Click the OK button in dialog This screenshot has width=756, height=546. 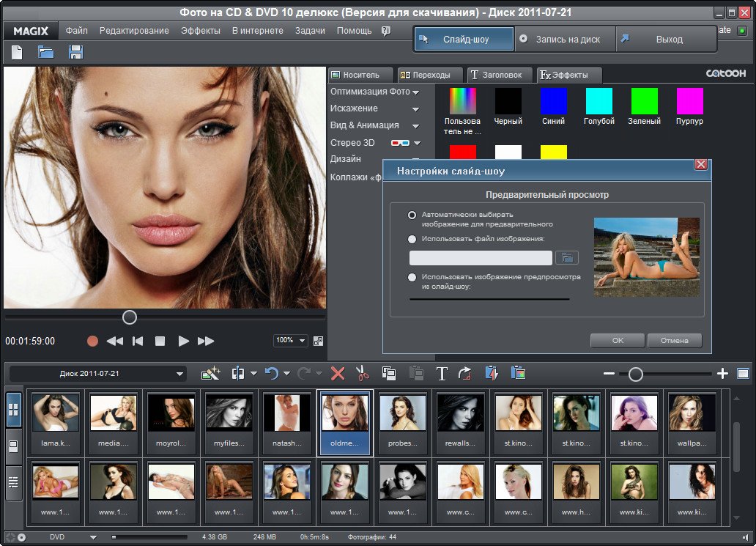click(x=618, y=340)
